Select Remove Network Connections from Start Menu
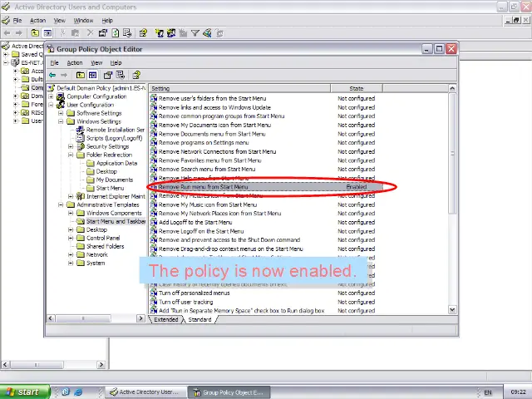 217,151
